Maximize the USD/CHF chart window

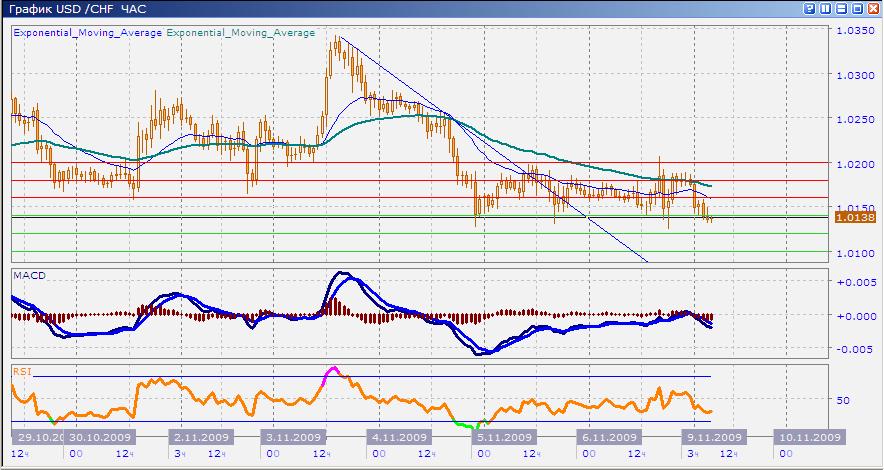(857, 8)
